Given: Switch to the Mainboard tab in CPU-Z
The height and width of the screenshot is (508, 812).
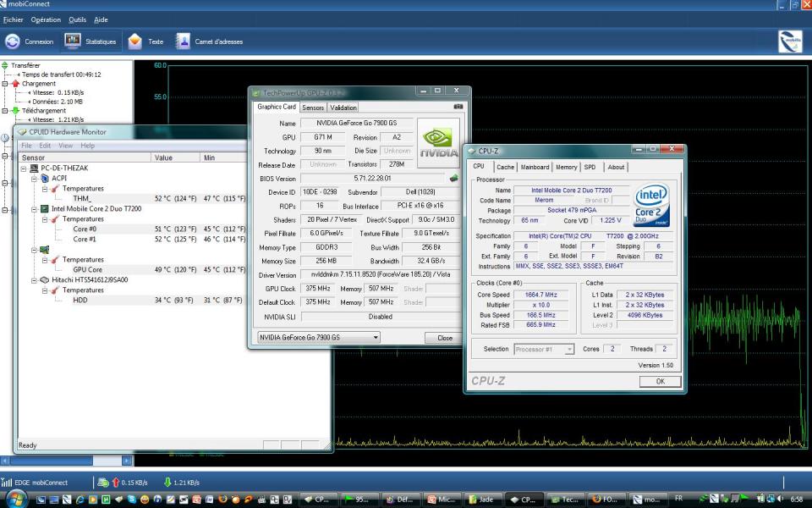Looking at the screenshot, I should coord(535,167).
